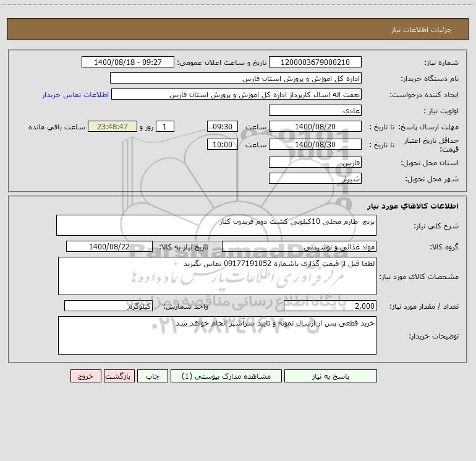
Task: Click the goods need date 1400/08/22
Action: pyautogui.click(x=109, y=246)
